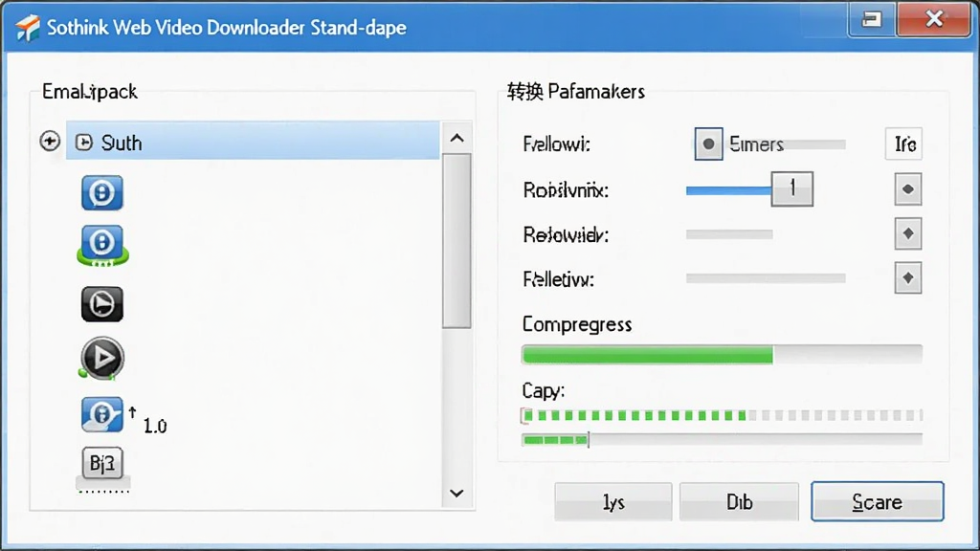This screenshot has width=980, height=551.
Task: Expand the Suth tree node with plus circle
Action: pyautogui.click(x=50, y=142)
